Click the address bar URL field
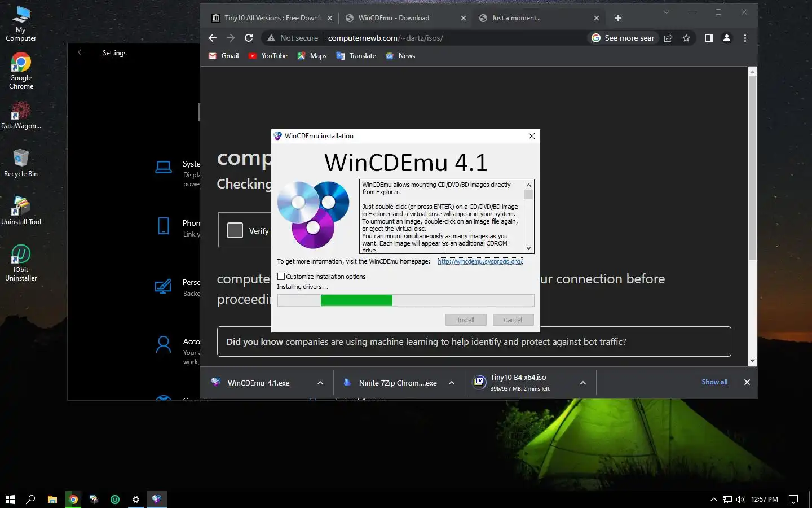This screenshot has width=812, height=508. point(386,38)
